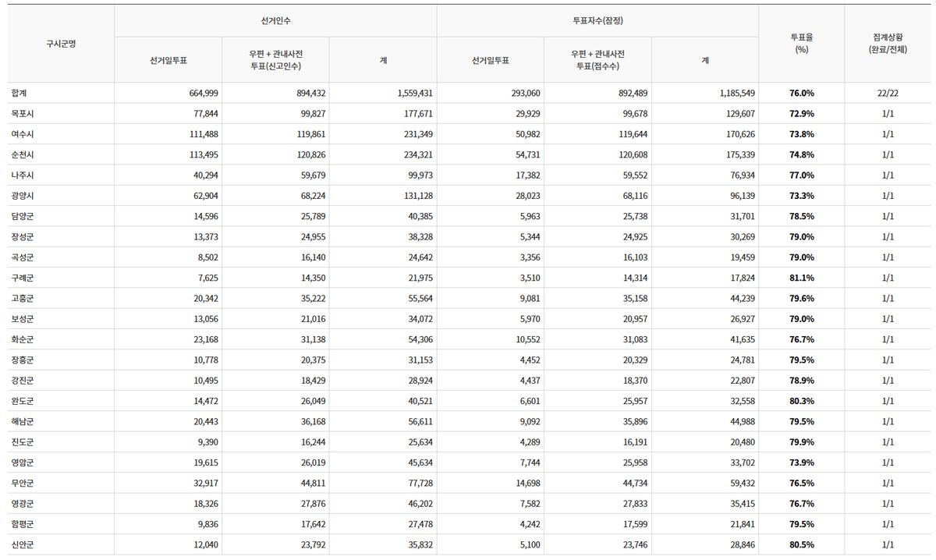Select the 영암군 row label
This screenshot has height=560, width=936.
23,463
